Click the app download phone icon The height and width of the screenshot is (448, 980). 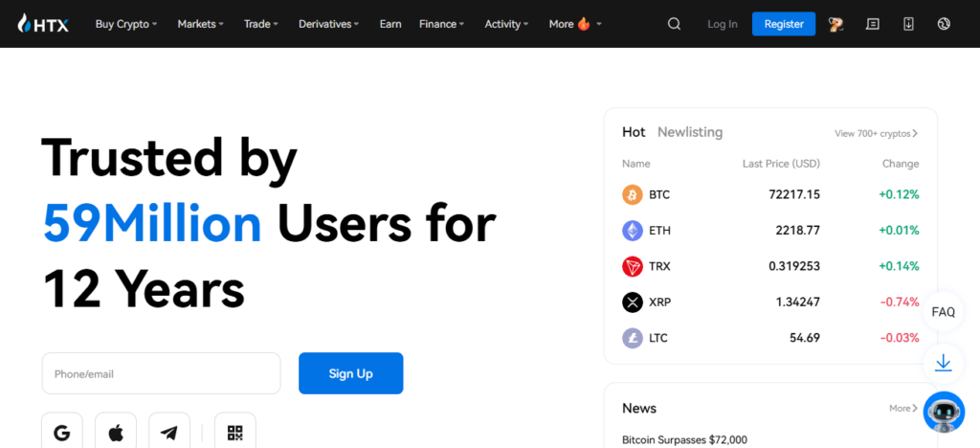(x=909, y=24)
